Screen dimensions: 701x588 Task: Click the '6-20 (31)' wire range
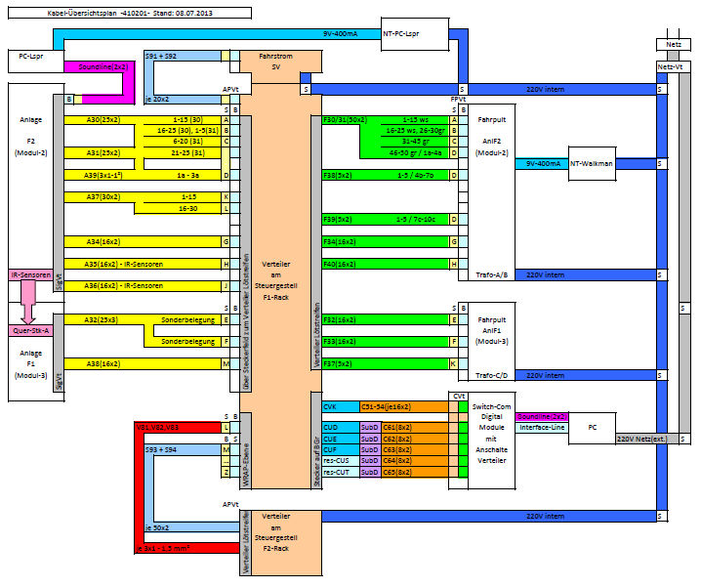[x=187, y=142]
